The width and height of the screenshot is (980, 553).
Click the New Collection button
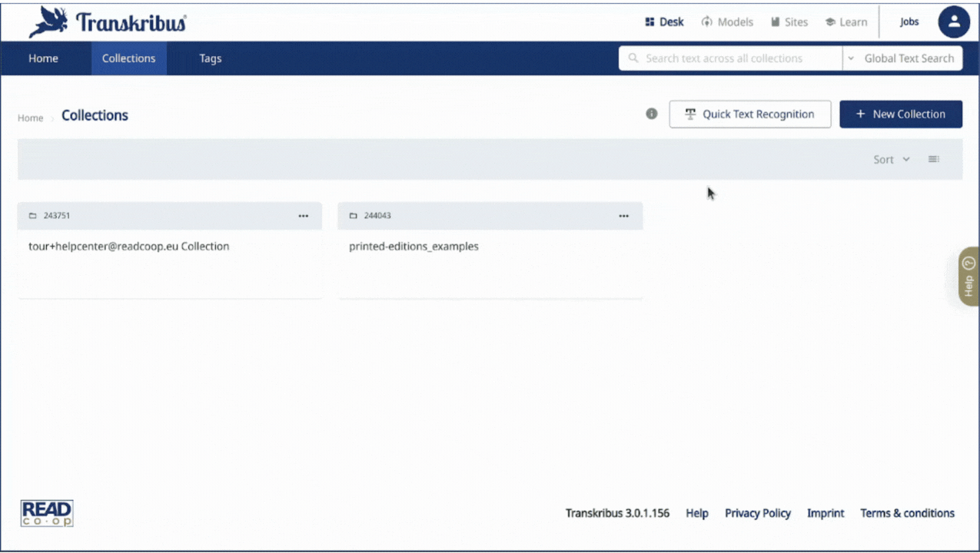[900, 114]
